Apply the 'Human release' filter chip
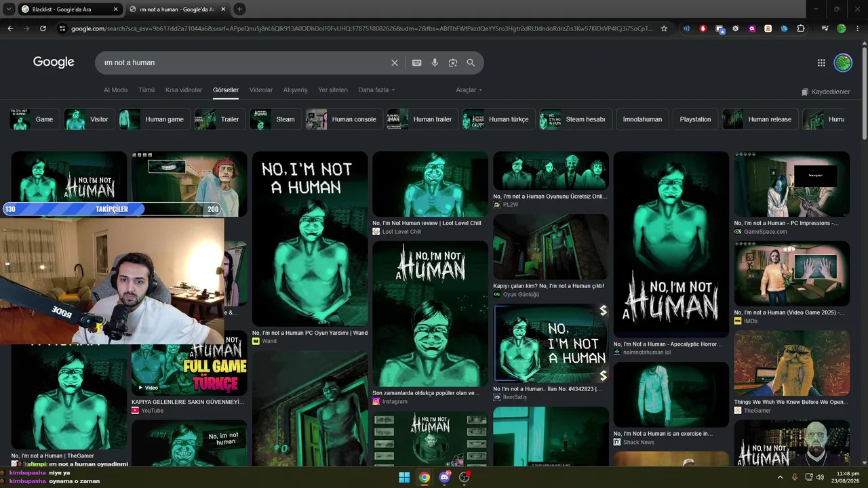The width and height of the screenshot is (868, 488). [759, 119]
